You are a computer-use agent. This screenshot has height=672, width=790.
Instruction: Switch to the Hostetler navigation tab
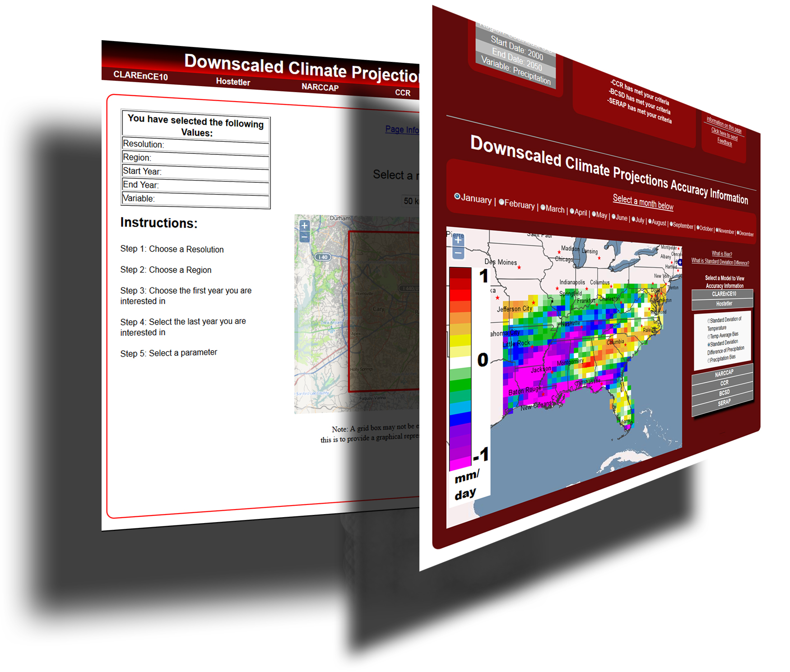pos(233,83)
